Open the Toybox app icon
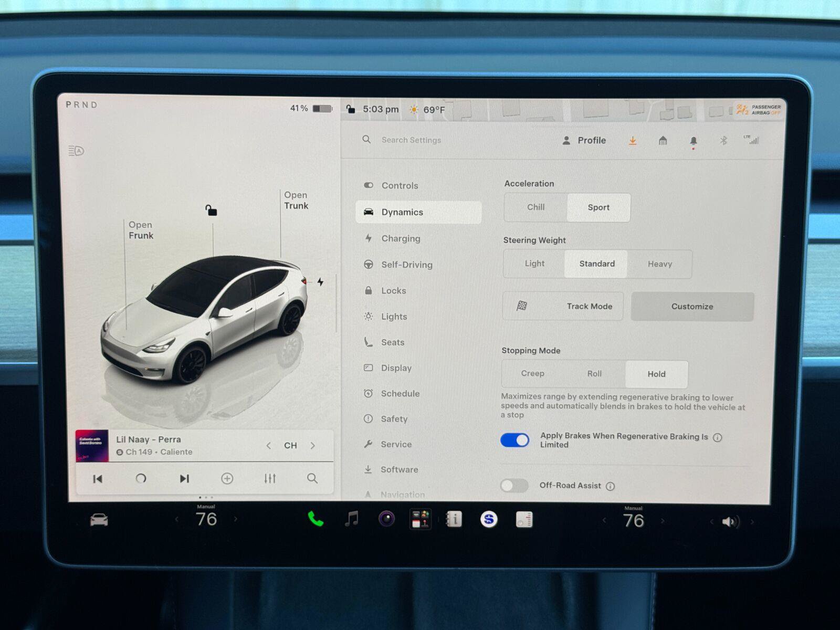The width and height of the screenshot is (840, 630). click(x=420, y=519)
